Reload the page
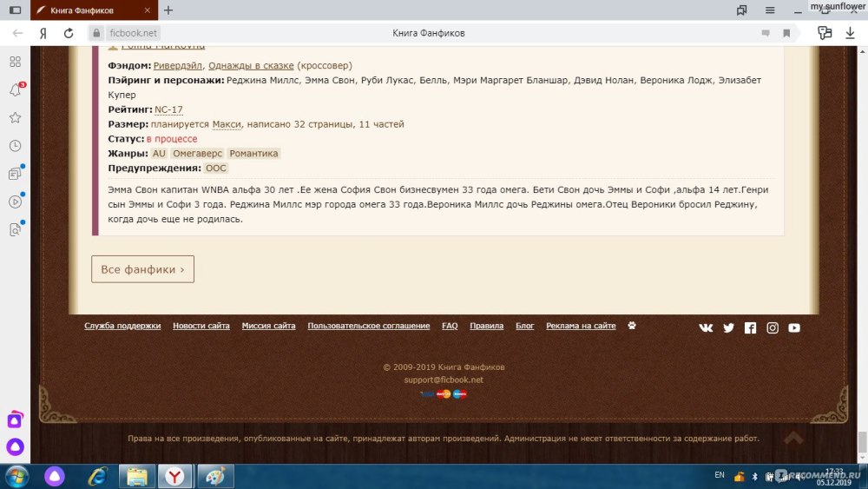 68,33
